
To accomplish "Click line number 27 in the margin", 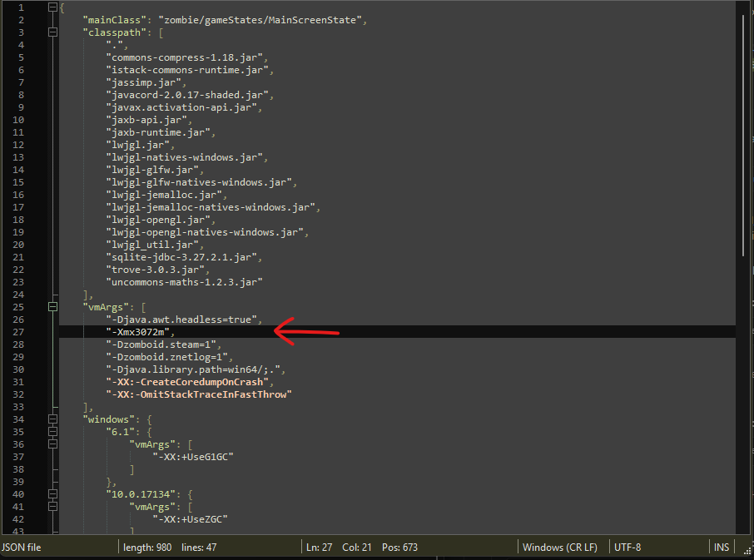I will [18, 332].
